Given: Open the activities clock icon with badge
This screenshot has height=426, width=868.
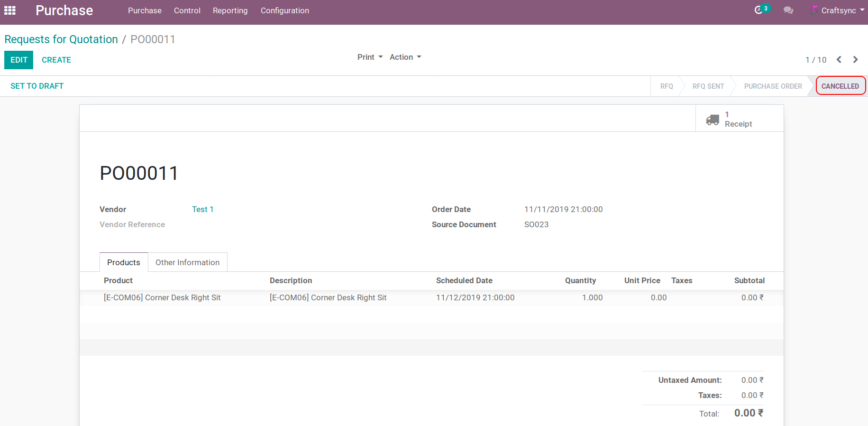Looking at the screenshot, I should [x=759, y=10].
